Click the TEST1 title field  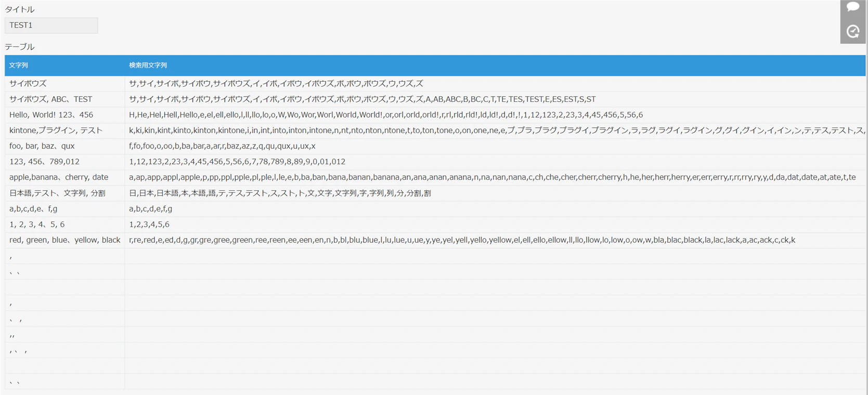51,25
